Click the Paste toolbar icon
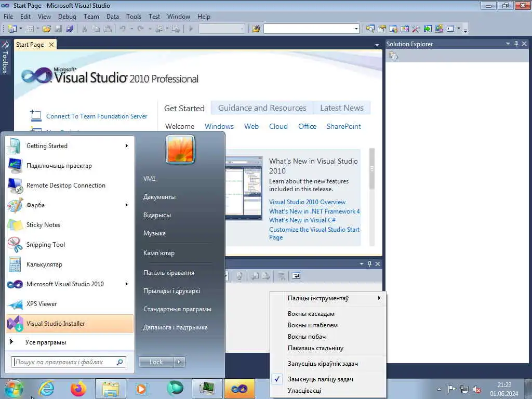The height and width of the screenshot is (399, 532). [x=108, y=29]
